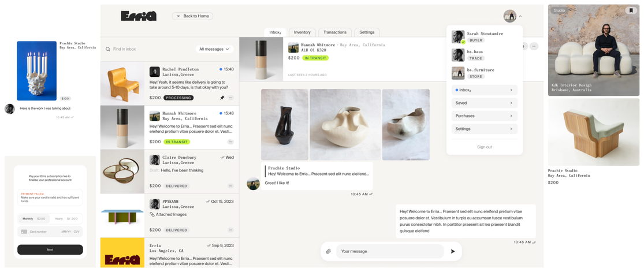
Task: Click the three-dot menu in conversation header
Action: click(x=534, y=46)
